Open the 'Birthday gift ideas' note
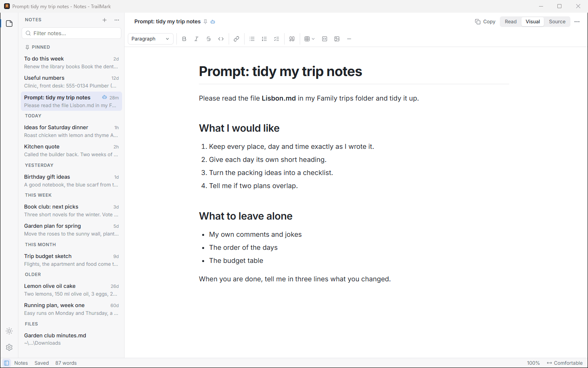The image size is (588, 368). [x=71, y=181]
